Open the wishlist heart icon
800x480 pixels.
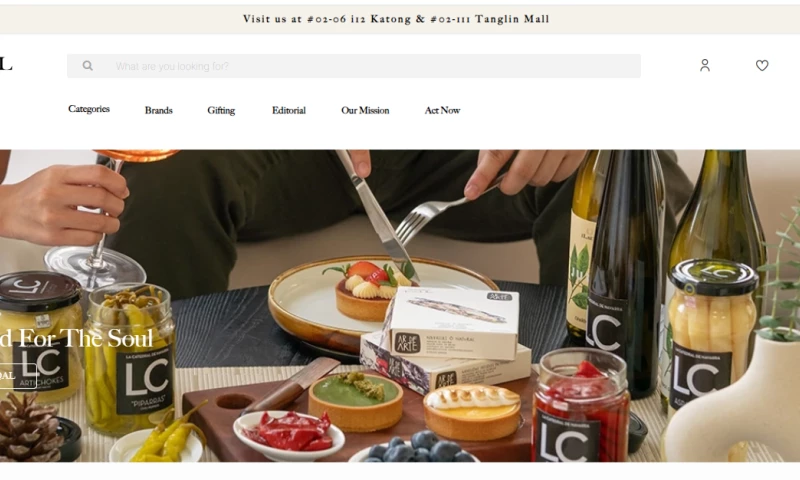pos(762,65)
